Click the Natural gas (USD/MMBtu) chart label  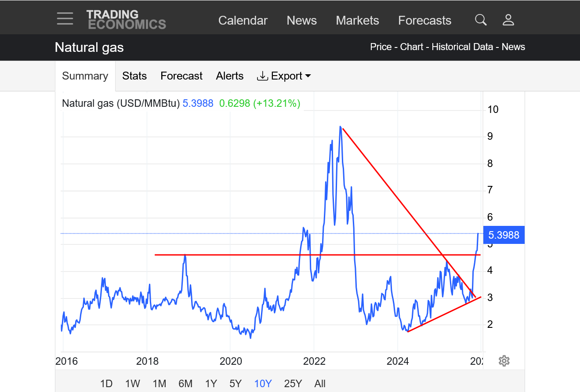(121, 103)
